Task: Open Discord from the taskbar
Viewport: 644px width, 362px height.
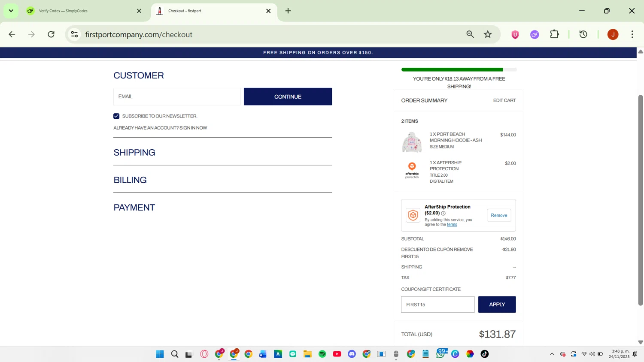Action: coord(352,354)
